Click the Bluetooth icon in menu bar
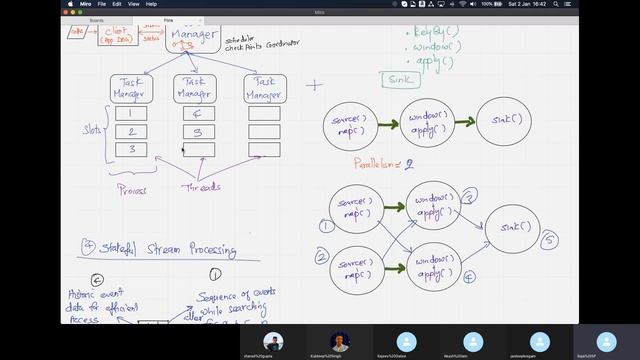Screen dimensions: 640x360 (451, 4)
